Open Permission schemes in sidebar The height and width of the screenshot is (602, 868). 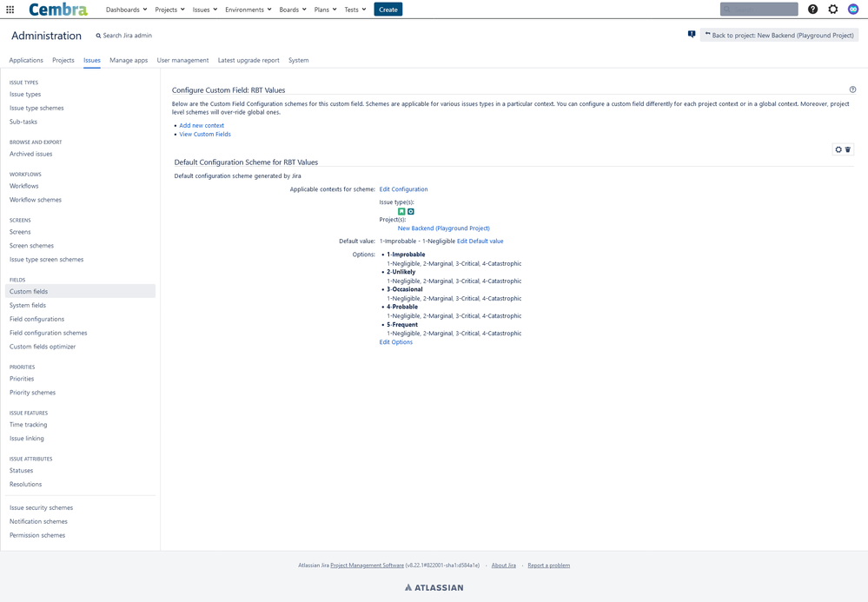coord(37,536)
